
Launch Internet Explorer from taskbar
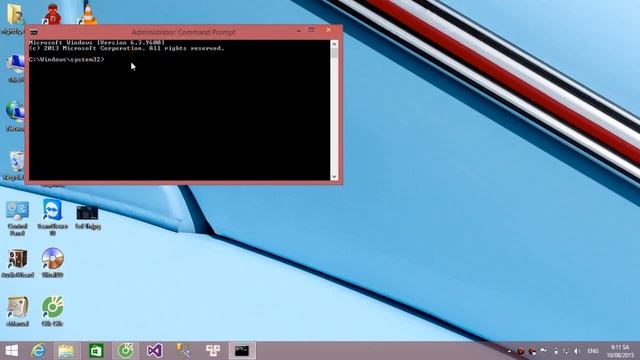[x=38, y=351]
